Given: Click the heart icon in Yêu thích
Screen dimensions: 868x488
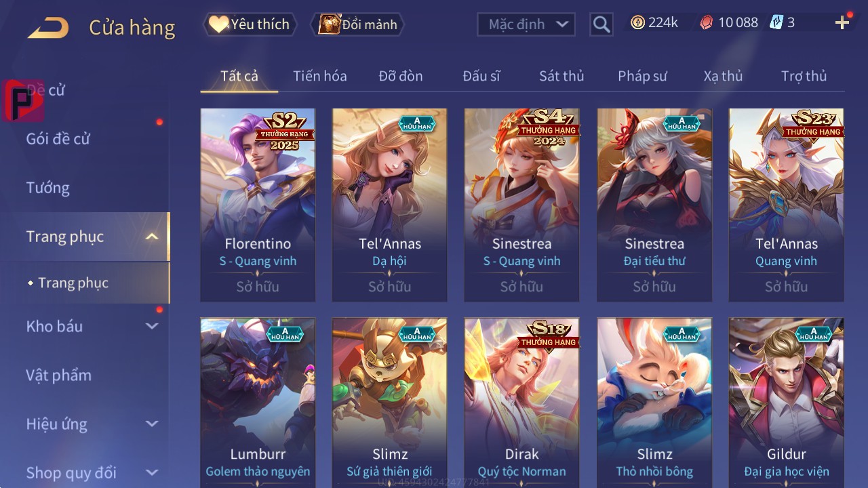Looking at the screenshot, I should pos(218,24).
